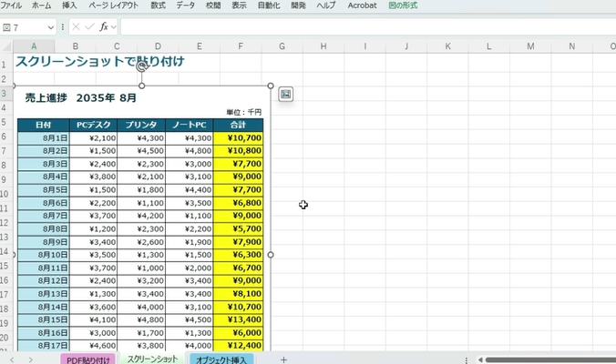
Task: Switch to the 数式 tab
Action: 158,5
